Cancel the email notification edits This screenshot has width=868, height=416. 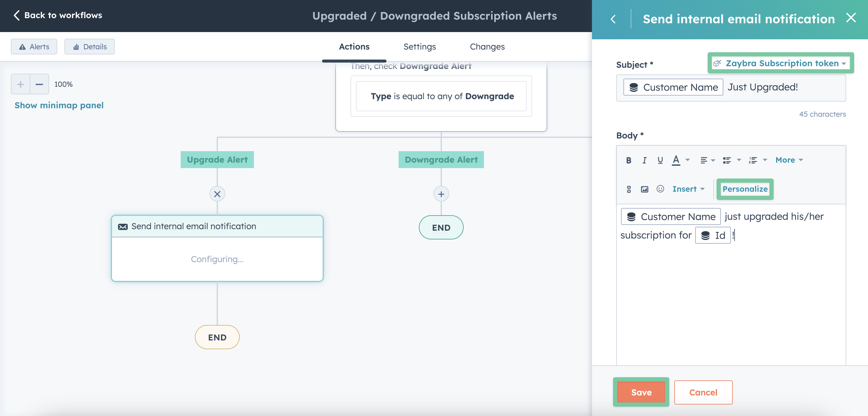pyautogui.click(x=703, y=392)
